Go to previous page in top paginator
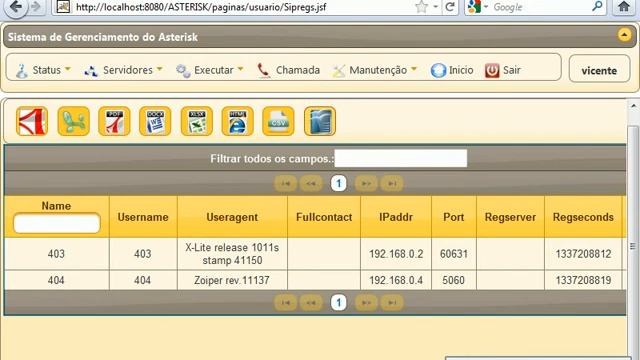This screenshot has width=640, height=360. pyautogui.click(x=311, y=184)
